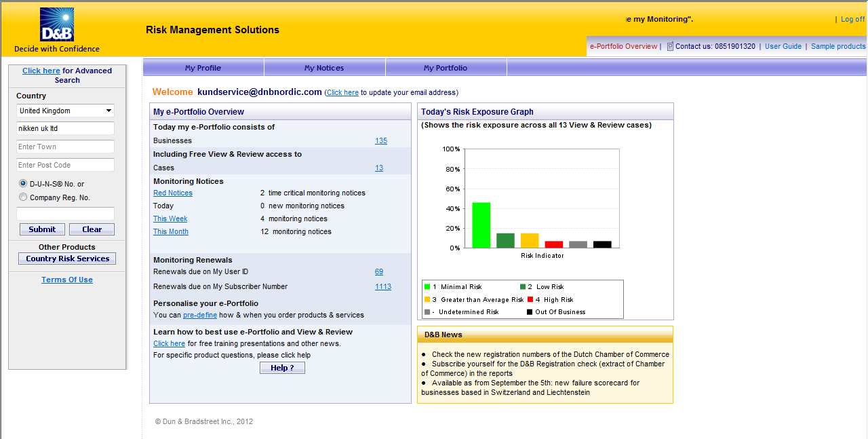This screenshot has width=868, height=439.
Task: Click the red High Risk bar
Action: (x=554, y=244)
